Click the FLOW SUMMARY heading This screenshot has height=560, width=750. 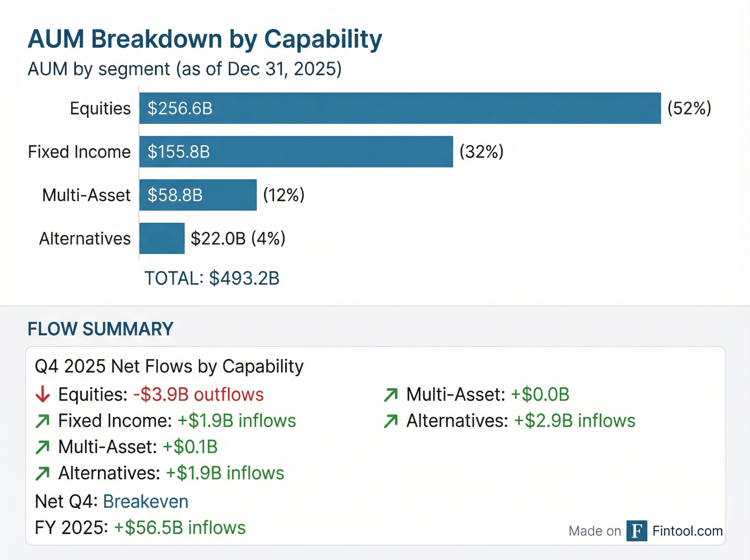coord(100,329)
